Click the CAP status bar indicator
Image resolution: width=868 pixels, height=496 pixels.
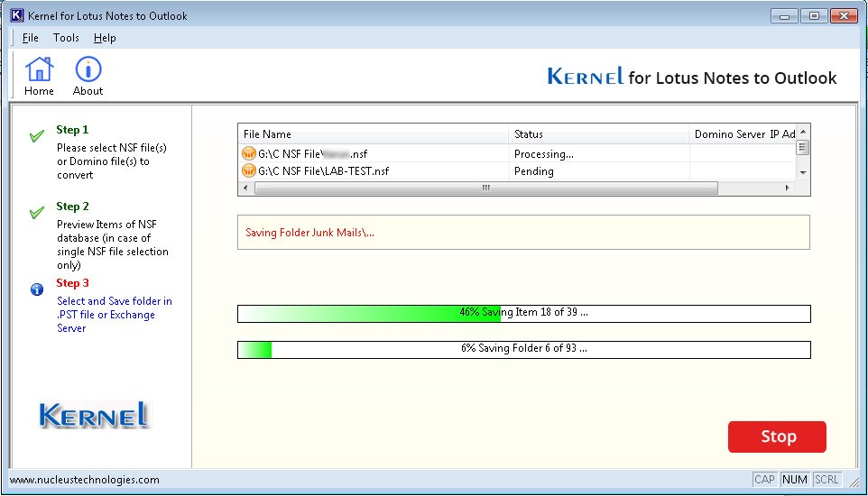(764, 480)
